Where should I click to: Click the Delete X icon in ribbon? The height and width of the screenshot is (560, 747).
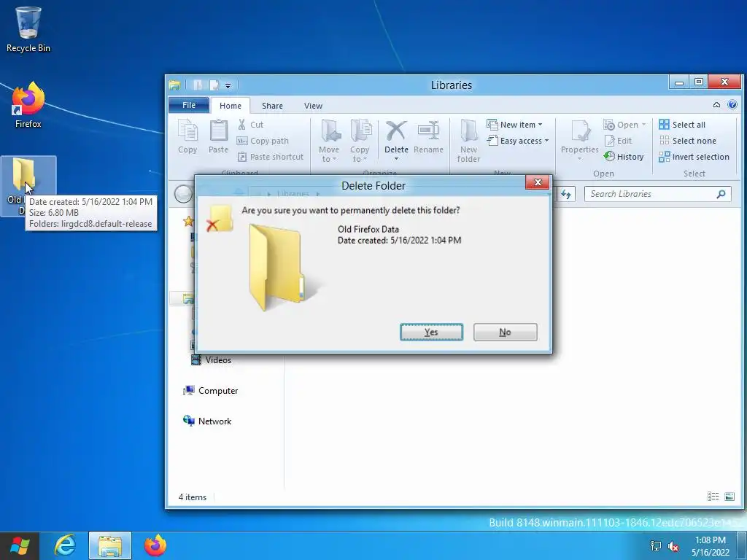396,131
